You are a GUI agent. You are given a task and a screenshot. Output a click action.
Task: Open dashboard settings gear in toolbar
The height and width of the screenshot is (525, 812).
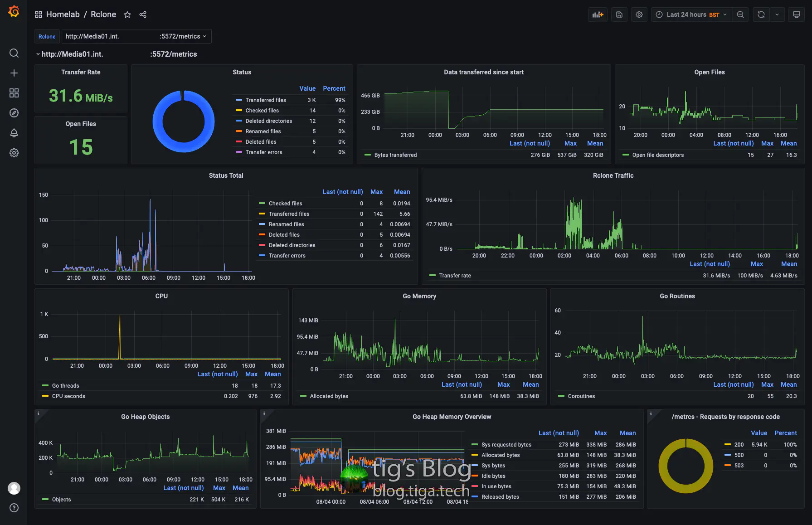point(639,15)
